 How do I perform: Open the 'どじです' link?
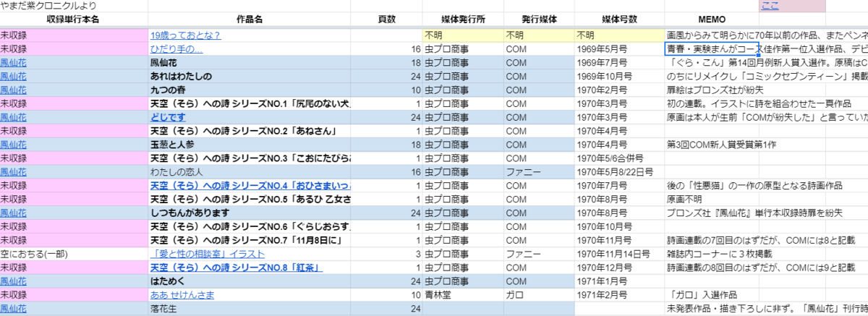[168, 117]
